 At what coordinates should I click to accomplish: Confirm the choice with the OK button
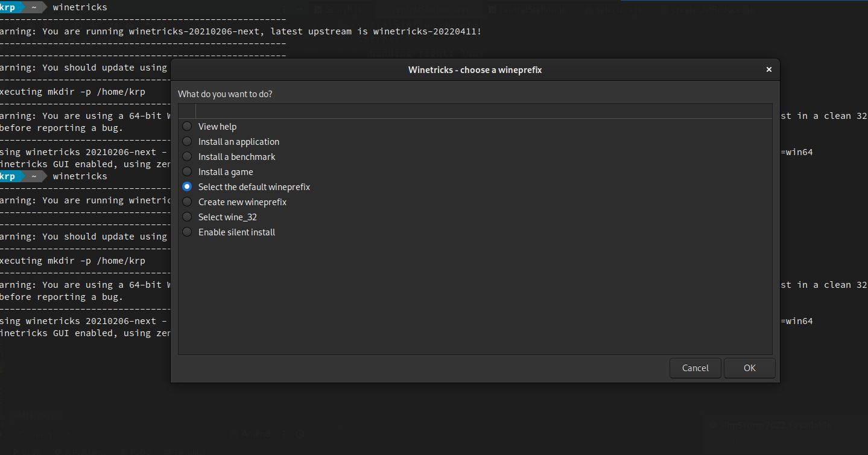750,368
